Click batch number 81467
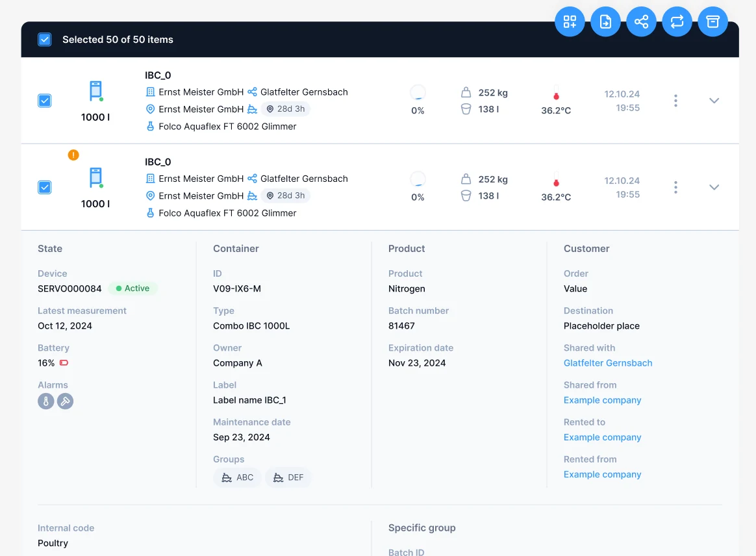The height and width of the screenshot is (556, 756). click(x=401, y=326)
